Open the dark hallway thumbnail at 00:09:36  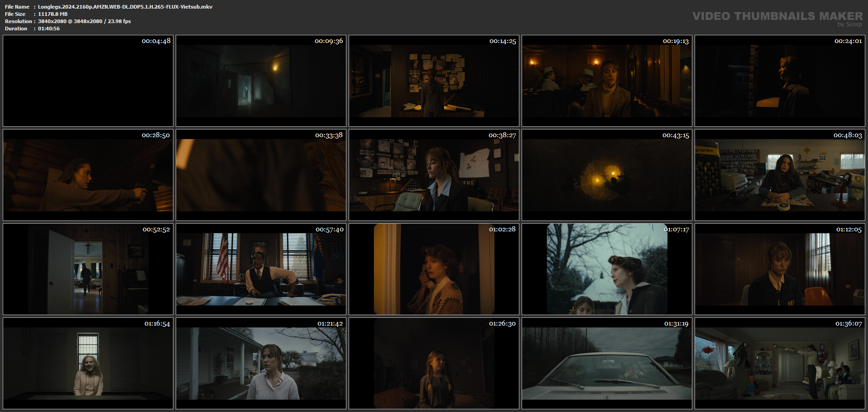(x=261, y=81)
